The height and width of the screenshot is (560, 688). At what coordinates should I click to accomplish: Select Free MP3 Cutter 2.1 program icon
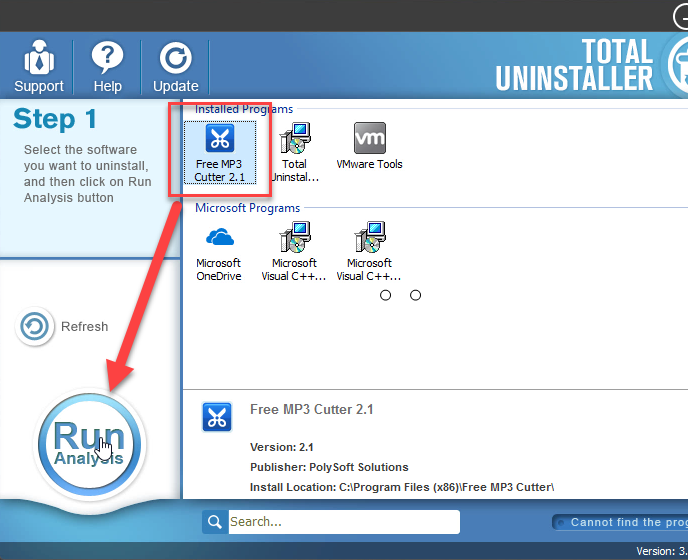(x=219, y=152)
